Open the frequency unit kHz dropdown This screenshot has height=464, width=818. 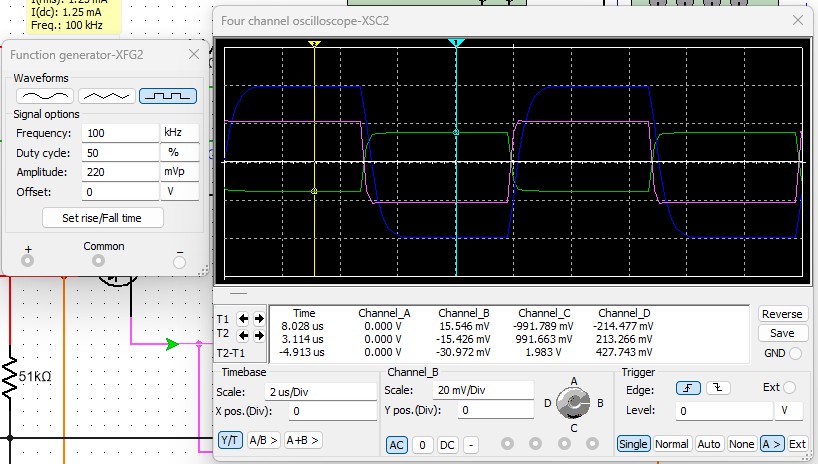tap(179, 133)
